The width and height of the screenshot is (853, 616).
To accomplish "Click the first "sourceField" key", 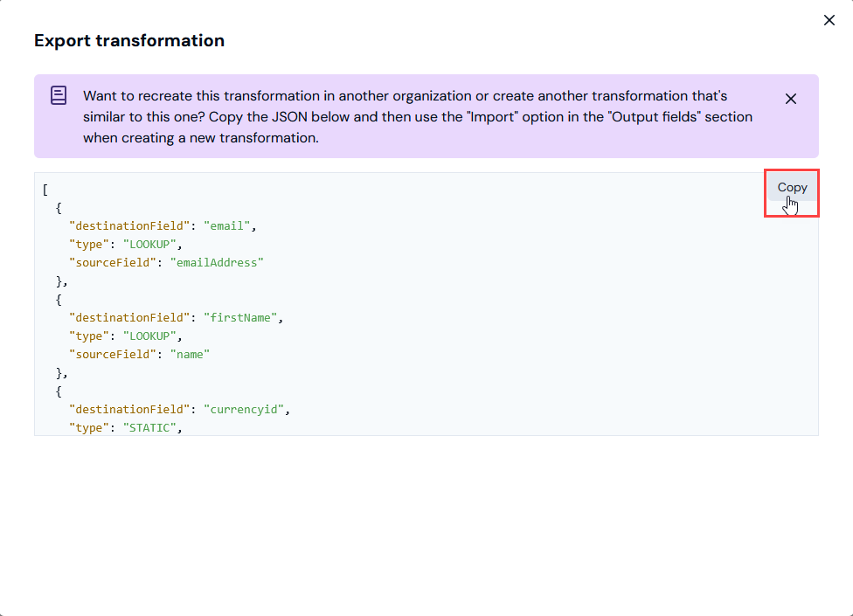I will click(113, 263).
